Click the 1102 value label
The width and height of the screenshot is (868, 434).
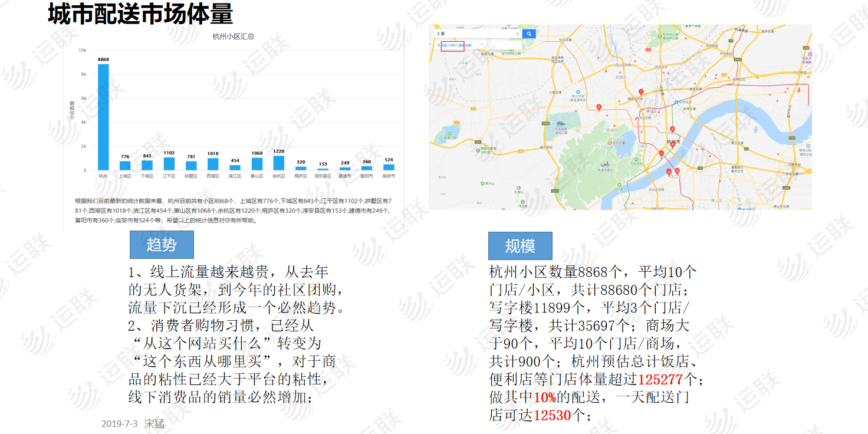(169, 153)
